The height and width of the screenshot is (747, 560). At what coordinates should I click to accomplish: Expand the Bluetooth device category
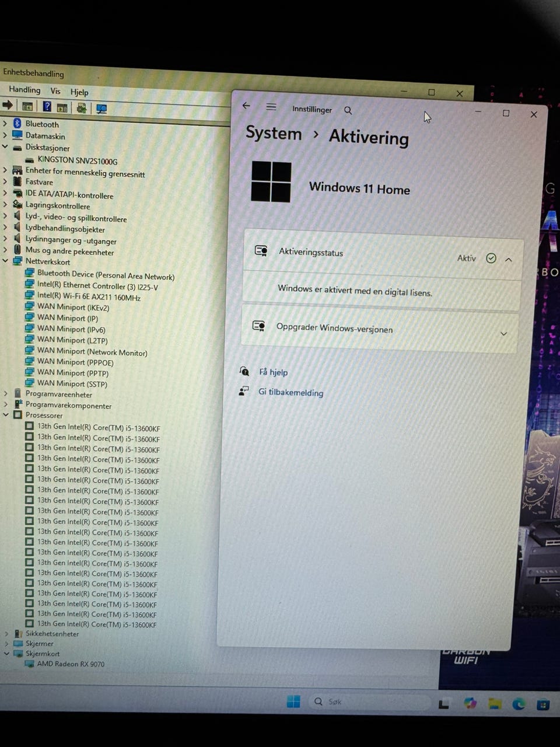tap(5, 123)
